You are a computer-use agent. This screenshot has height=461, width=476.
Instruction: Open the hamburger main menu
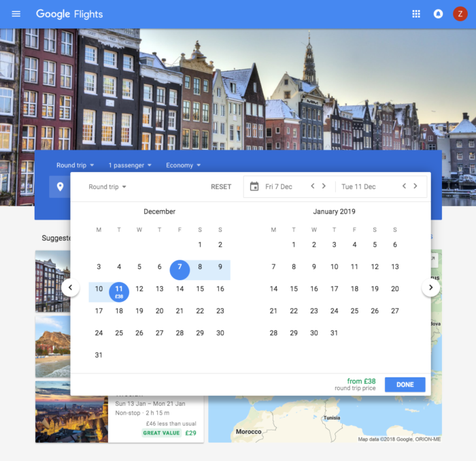[x=16, y=14]
